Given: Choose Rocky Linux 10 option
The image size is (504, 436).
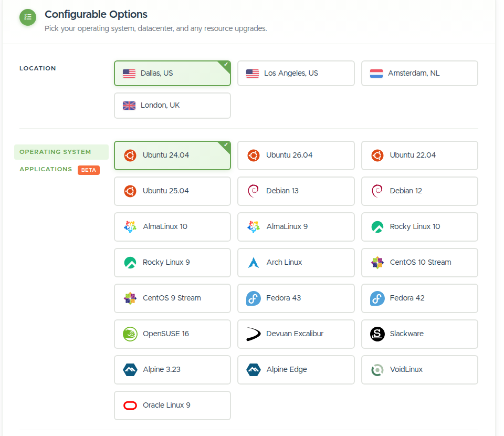Looking at the screenshot, I should click(x=419, y=227).
